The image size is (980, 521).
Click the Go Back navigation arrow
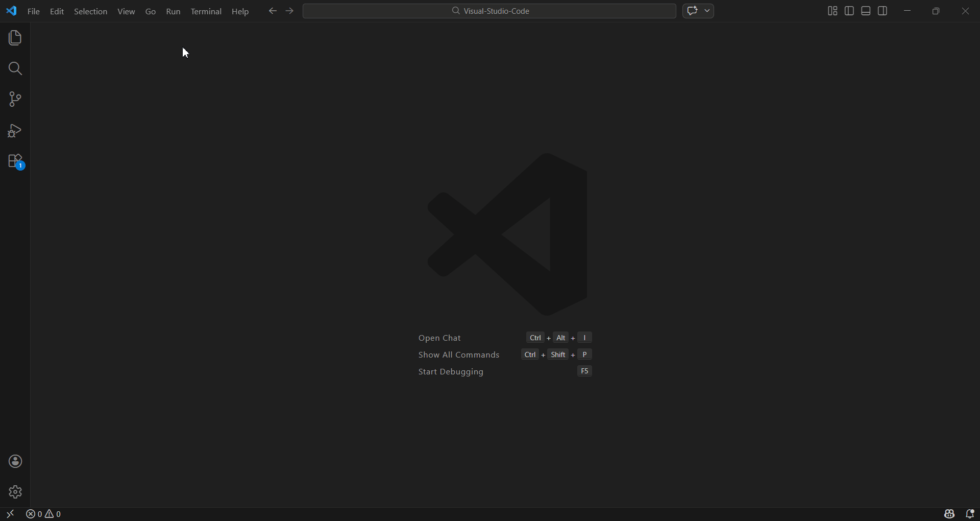point(273,11)
